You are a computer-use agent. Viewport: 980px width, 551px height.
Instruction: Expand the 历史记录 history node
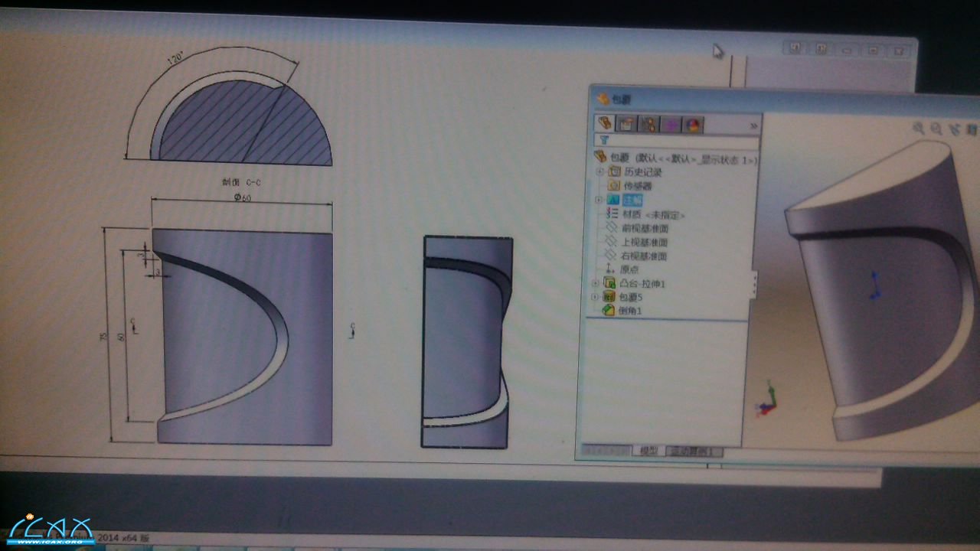[x=599, y=171]
